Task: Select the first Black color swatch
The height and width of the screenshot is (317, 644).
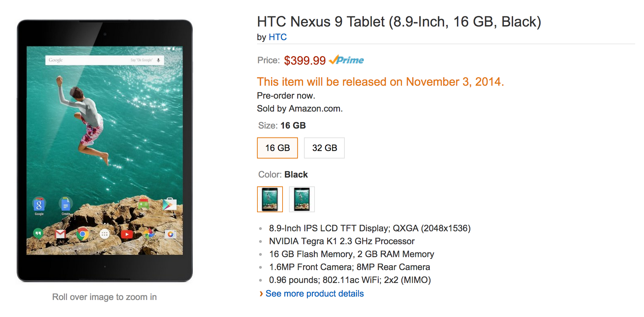Action: (270, 199)
